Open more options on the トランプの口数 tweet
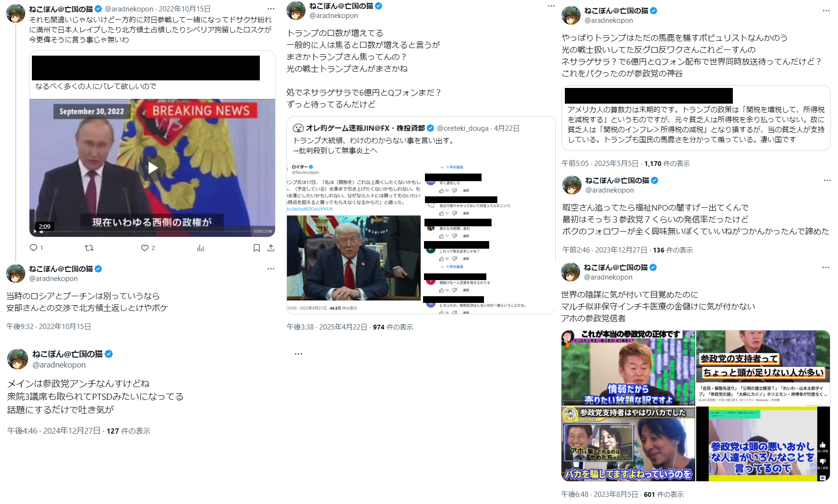This screenshot has height=504, width=838. [x=551, y=6]
